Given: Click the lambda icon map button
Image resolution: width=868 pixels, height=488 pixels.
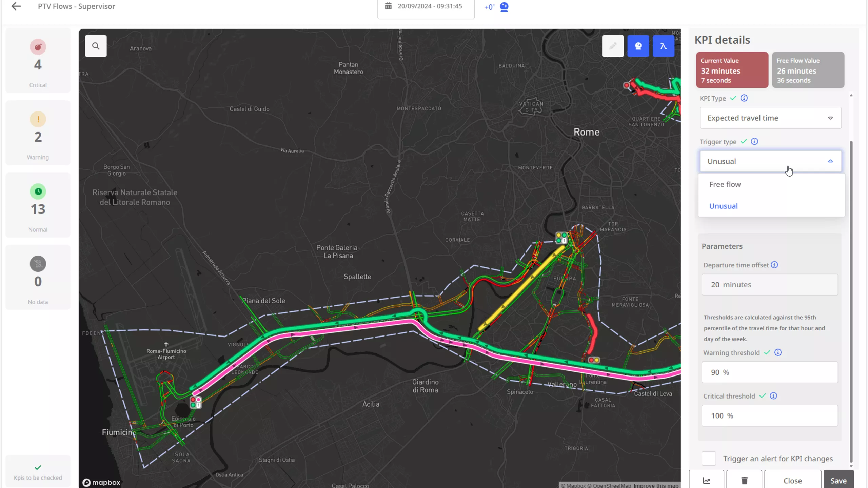Looking at the screenshot, I should [663, 46].
